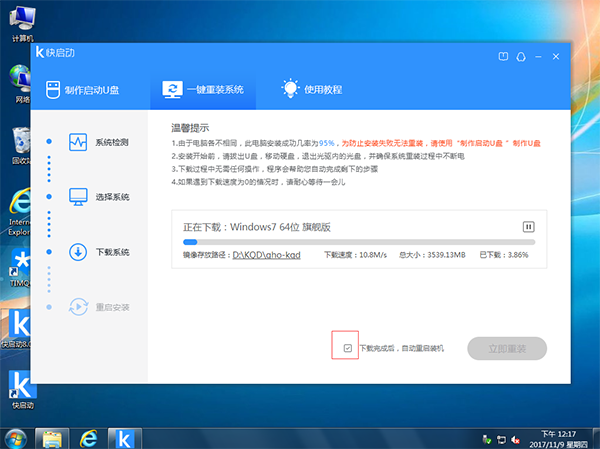Image resolution: width=600 pixels, height=449 pixels.
Task: Click the 选择系统 monitor icon
Action: 79,197
